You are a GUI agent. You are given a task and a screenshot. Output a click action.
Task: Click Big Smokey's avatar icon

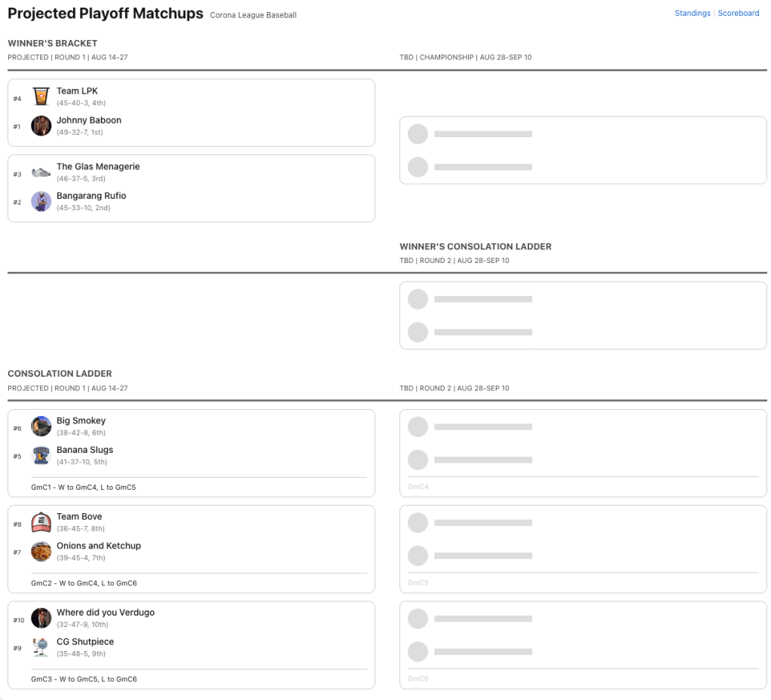click(x=41, y=426)
